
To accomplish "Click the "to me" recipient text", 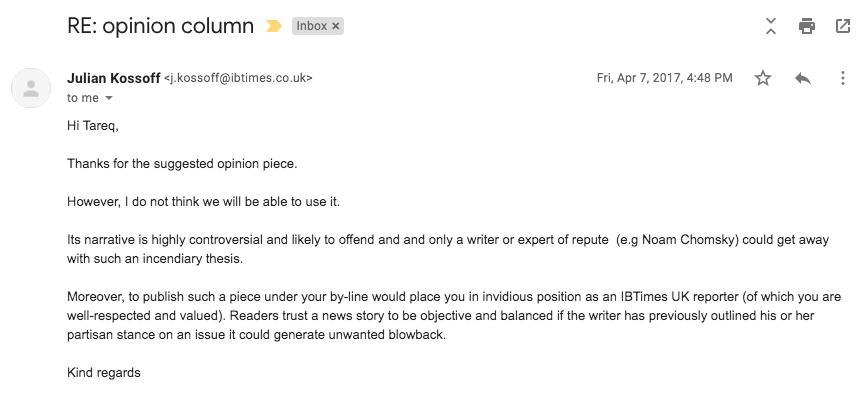I will click(x=83, y=98).
